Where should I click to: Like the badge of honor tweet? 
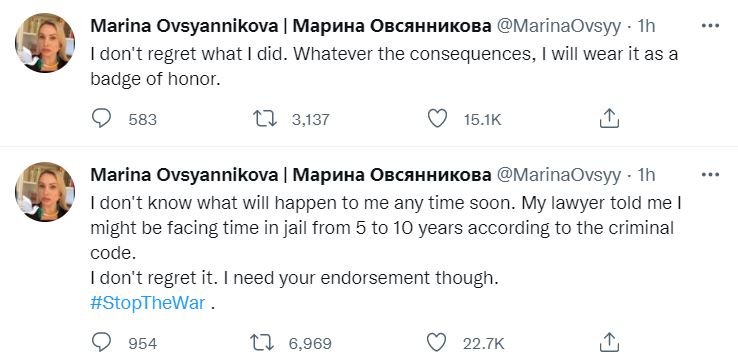pyautogui.click(x=437, y=118)
